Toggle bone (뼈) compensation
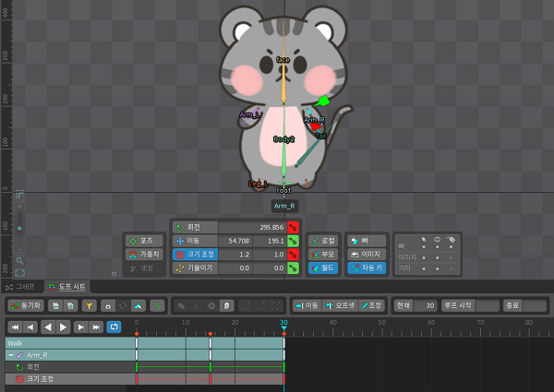Screen dimensions: 554x392 (x=367, y=241)
